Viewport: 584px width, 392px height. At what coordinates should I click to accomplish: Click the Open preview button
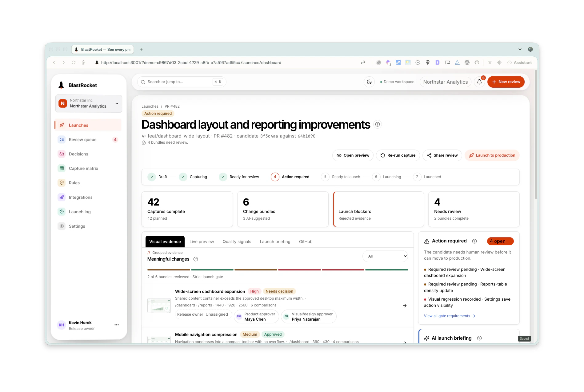coord(353,155)
